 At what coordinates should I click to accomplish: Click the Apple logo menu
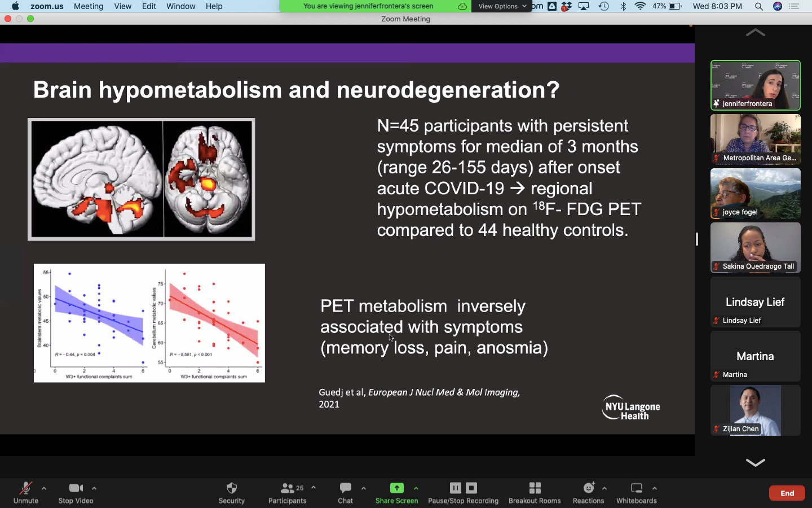click(15, 6)
